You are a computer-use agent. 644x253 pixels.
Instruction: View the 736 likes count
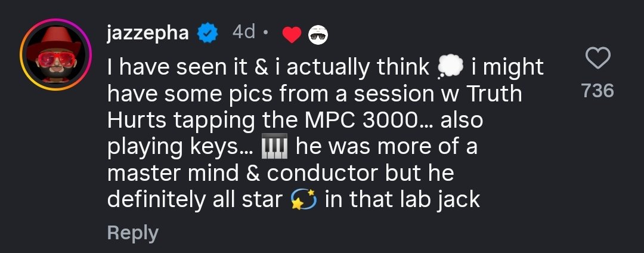598,91
